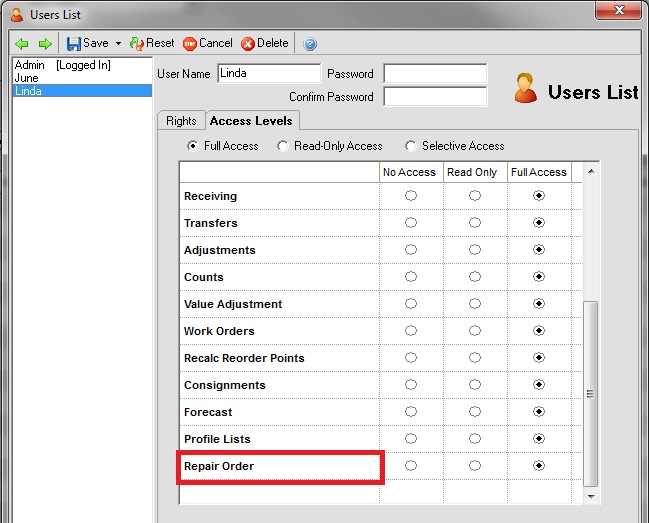Screen dimensions: 649x523
Task: Click the green back arrow icon
Action: 22,44
